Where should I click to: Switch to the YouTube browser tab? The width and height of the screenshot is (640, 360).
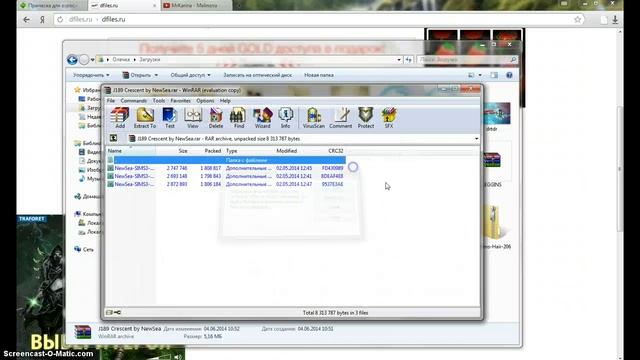pyautogui.click(x=196, y=6)
